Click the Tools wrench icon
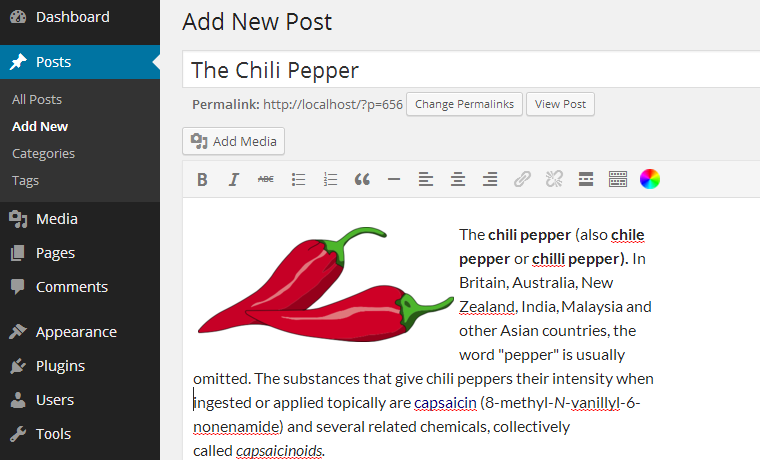 click(x=18, y=434)
